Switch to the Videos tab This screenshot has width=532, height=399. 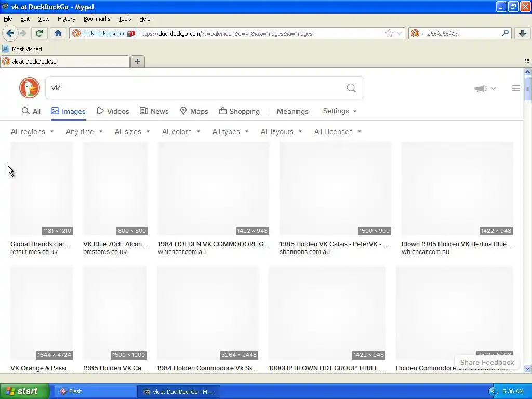[113, 111]
